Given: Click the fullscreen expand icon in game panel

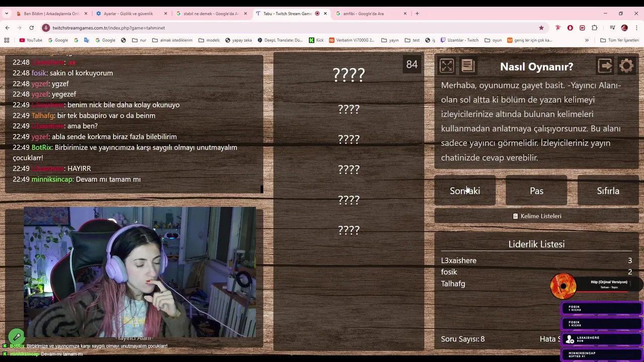Looking at the screenshot, I should coord(447,66).
